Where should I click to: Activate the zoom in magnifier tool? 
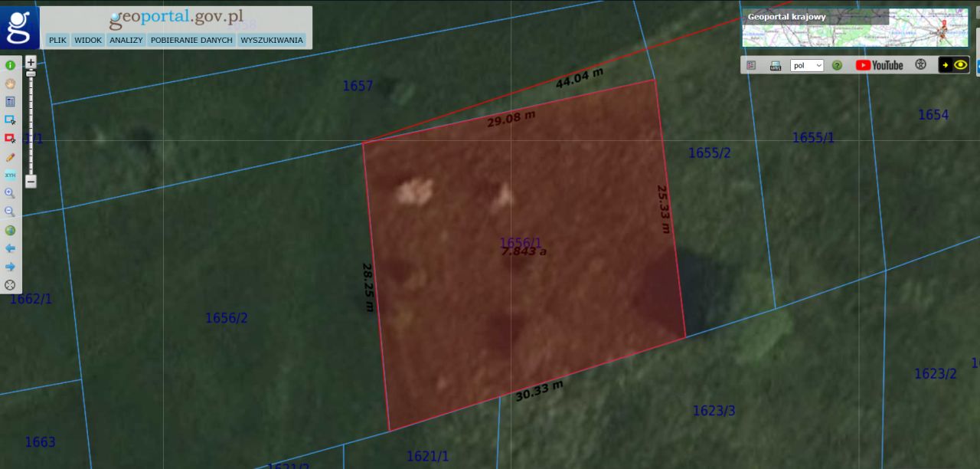coord(10,193)
